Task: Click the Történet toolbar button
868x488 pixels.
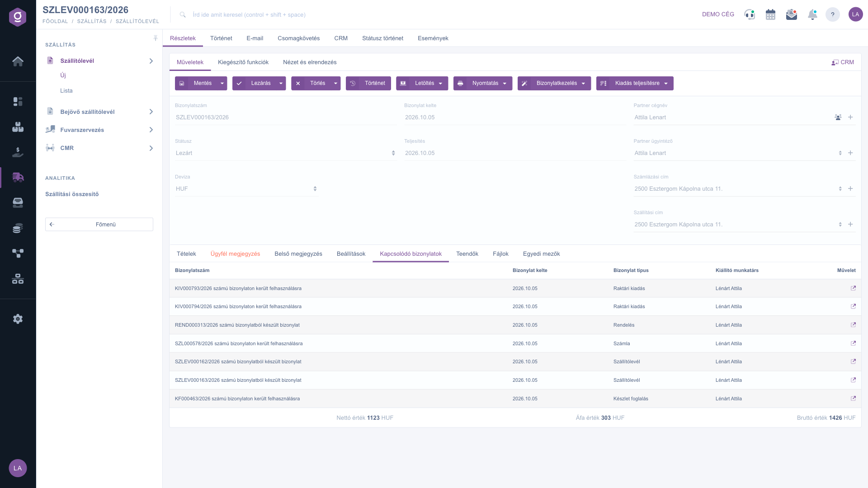Action: click(x=368, y=84)
